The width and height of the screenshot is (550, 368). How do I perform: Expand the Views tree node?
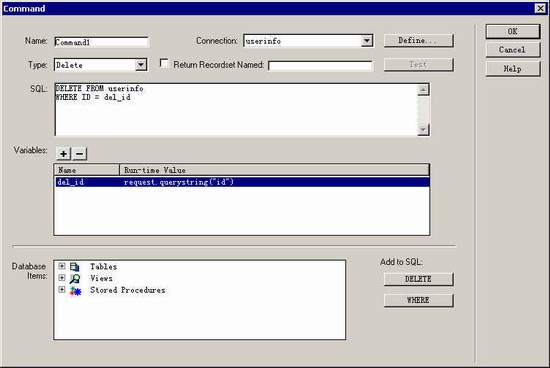coord(62,277)
